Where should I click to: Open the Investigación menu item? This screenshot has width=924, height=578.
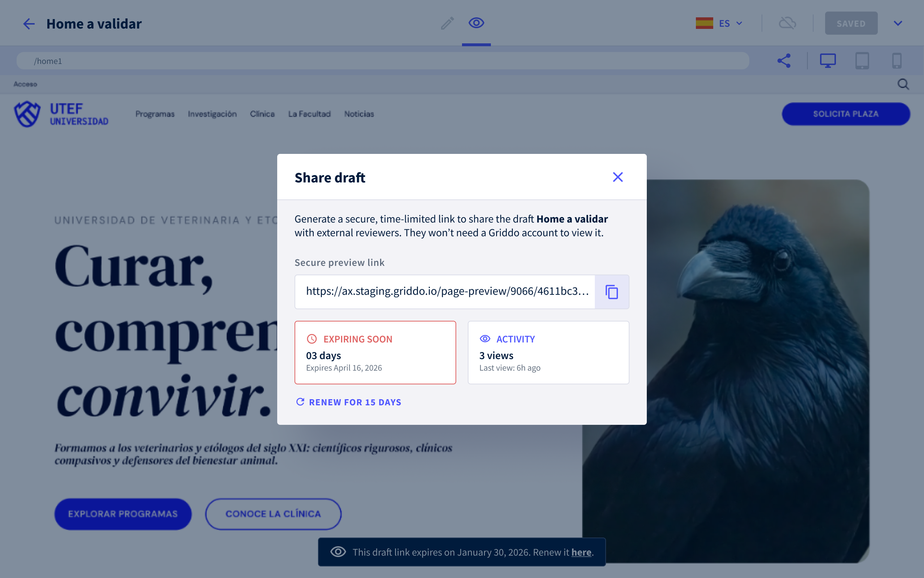pos(212,114)
